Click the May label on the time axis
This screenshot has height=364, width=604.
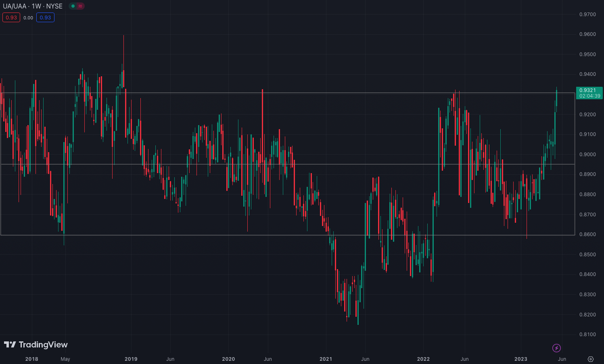coord(65,359)
